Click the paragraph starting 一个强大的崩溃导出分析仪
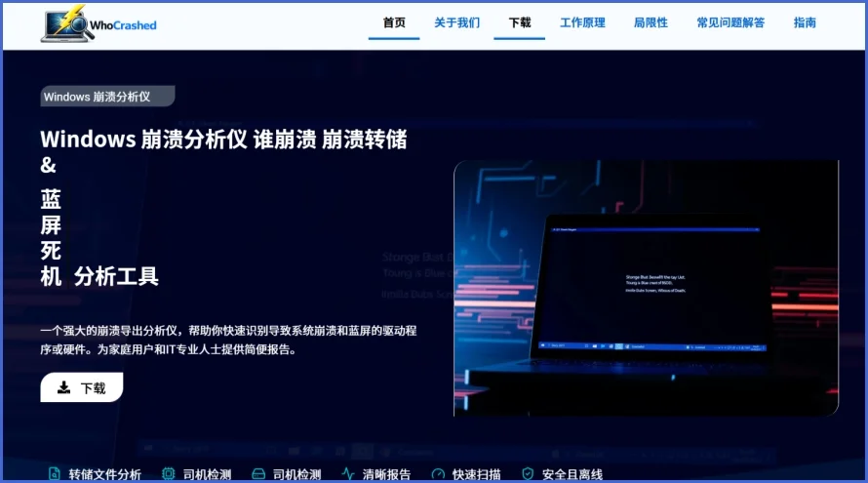868x483 pixels. point(228,340)
